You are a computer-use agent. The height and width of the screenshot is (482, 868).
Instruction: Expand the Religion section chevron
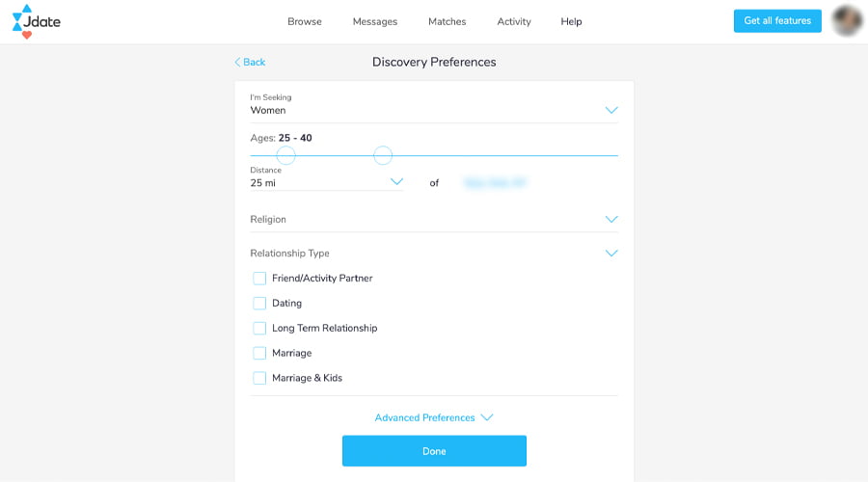coord(611,219)
